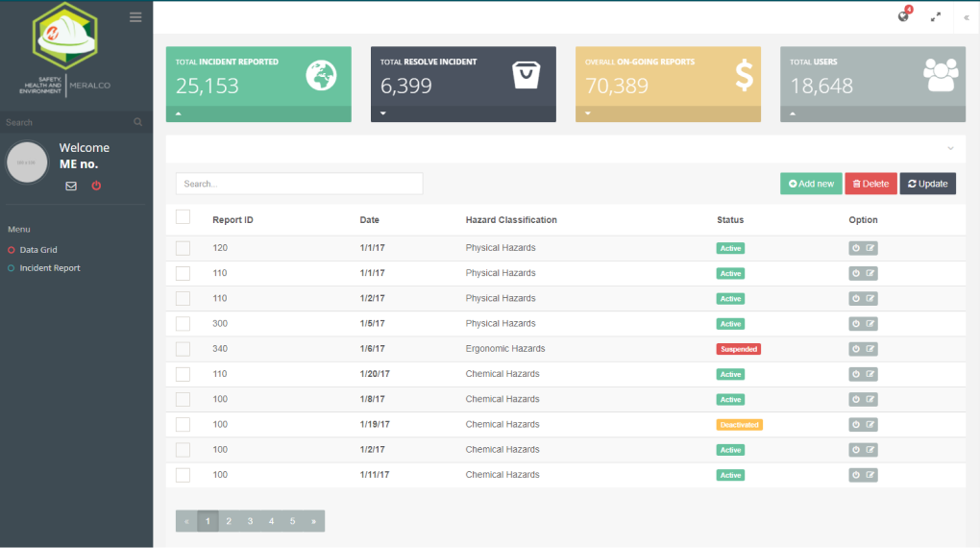Click the green Add new button
Viewport: 980px width, 548px height.
click(x=811, y=184)
